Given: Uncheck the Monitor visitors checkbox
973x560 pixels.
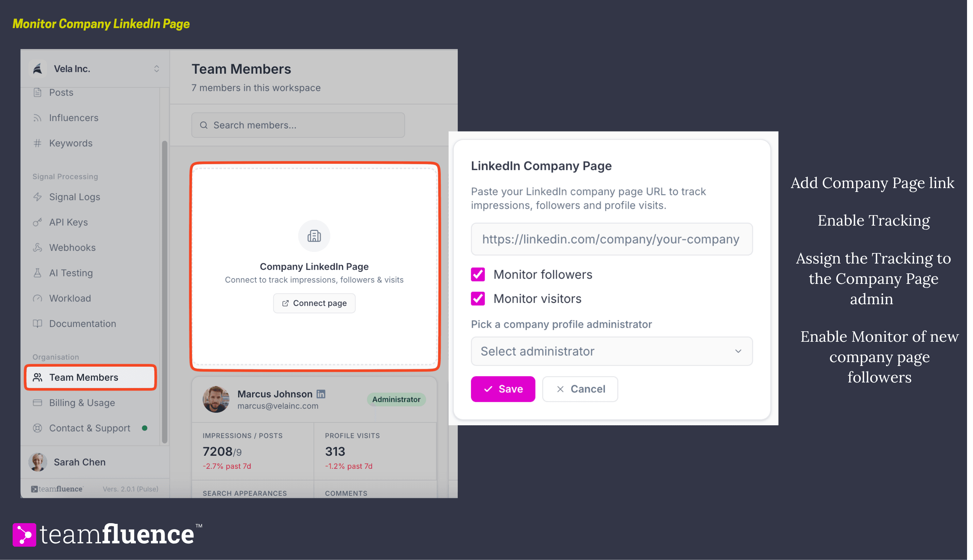Looking at the screenshot, I should pos(478,299).
